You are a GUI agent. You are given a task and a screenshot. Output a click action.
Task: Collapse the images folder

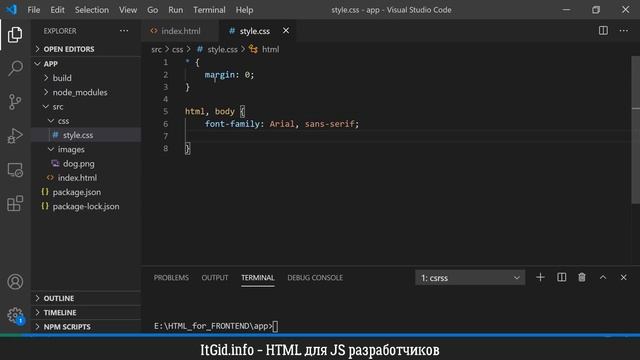[86, 149]
